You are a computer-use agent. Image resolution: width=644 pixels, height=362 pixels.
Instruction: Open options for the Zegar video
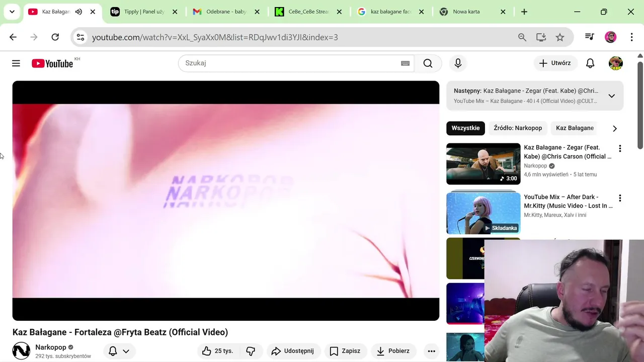620,148
